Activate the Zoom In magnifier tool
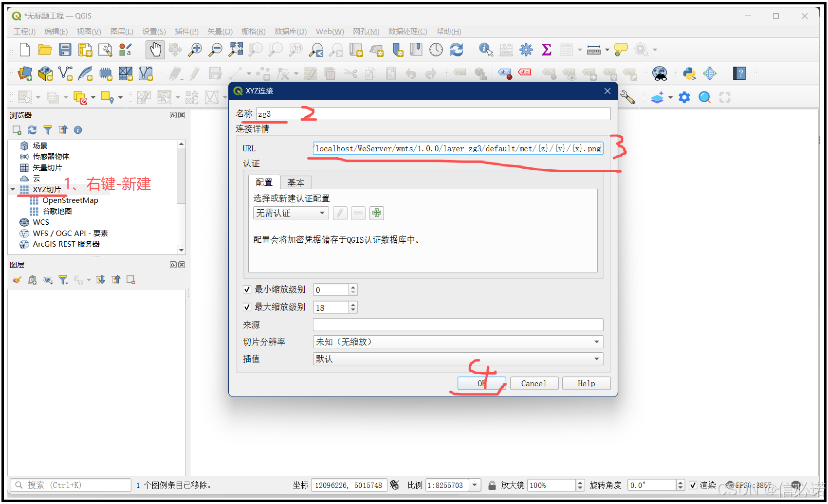This screenshot has width=828, height=504. [x=195, y=50]
